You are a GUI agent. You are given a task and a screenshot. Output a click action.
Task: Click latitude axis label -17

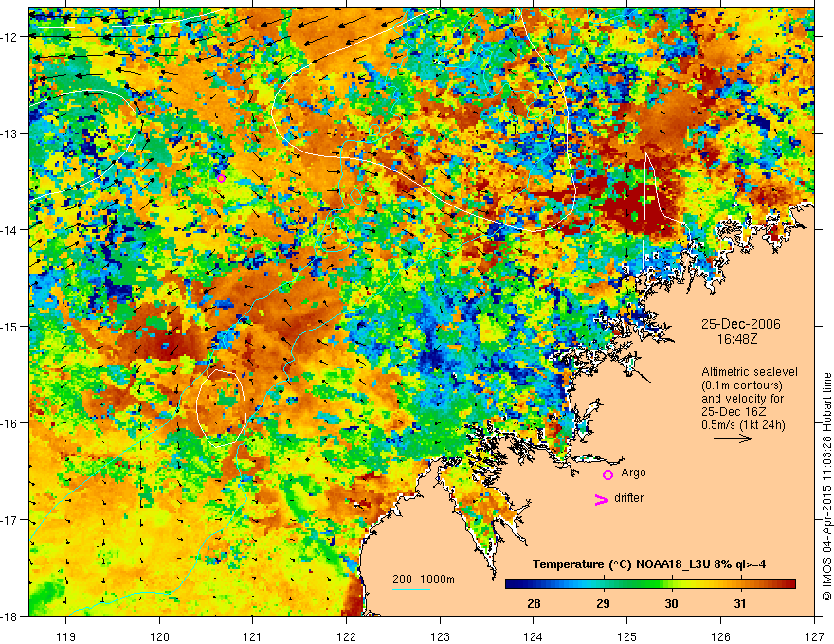coord(10,520)
